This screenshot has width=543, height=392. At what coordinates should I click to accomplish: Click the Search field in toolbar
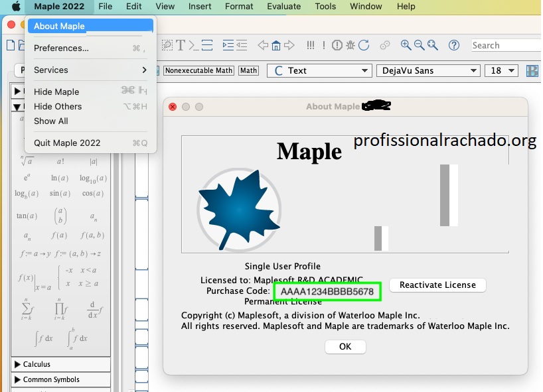click(506, 45)
